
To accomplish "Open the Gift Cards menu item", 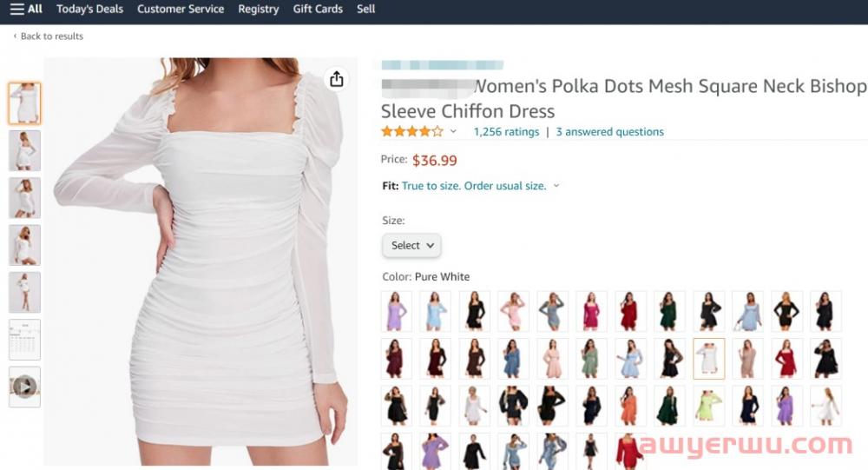I will [x=318, y=9].
